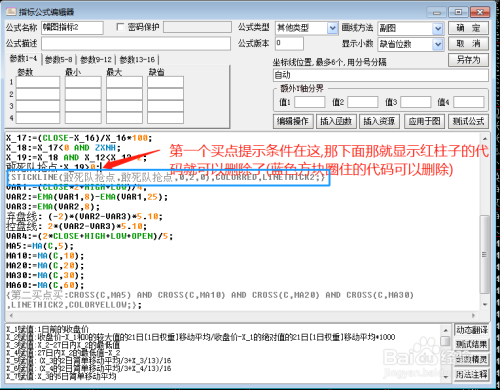The image size is (500, 390).
Task: Click the 值2 Y-axis boundary field
Action: point(363,102)
